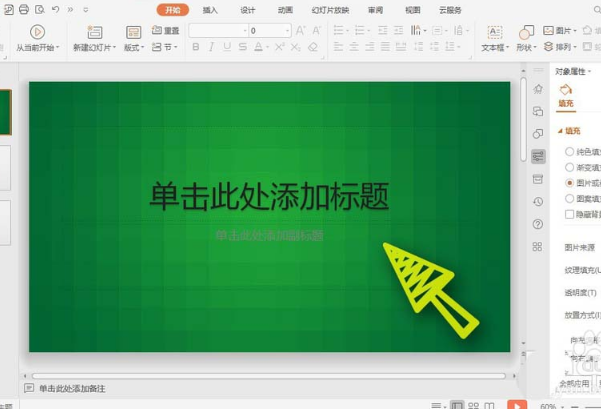Switch to slide sorter view in status bar
This screenshot has width=601, height=409.
pyautogui.click(x=474, y=406)
